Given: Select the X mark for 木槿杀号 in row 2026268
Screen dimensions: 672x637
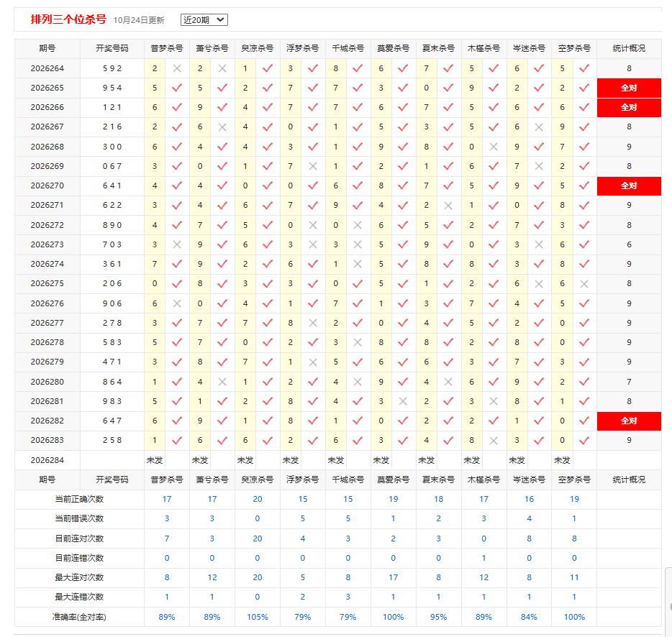Looking at the screenshot, I should [x=494, y=147].
